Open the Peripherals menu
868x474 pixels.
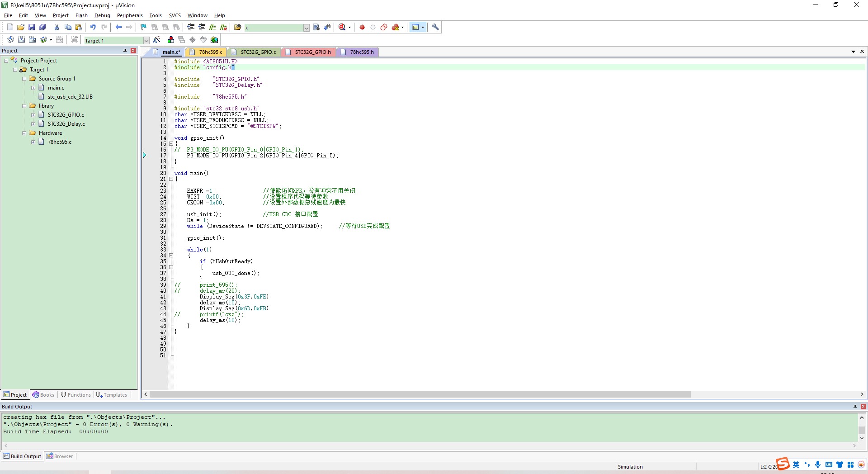pyautogui.click(x=130, y=15)
